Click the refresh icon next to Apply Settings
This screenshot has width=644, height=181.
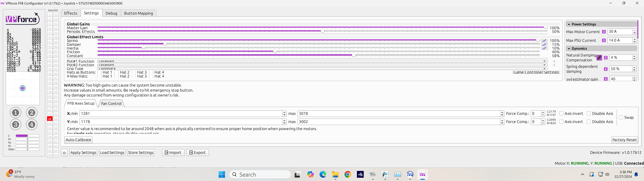click(x=64, y=152)
